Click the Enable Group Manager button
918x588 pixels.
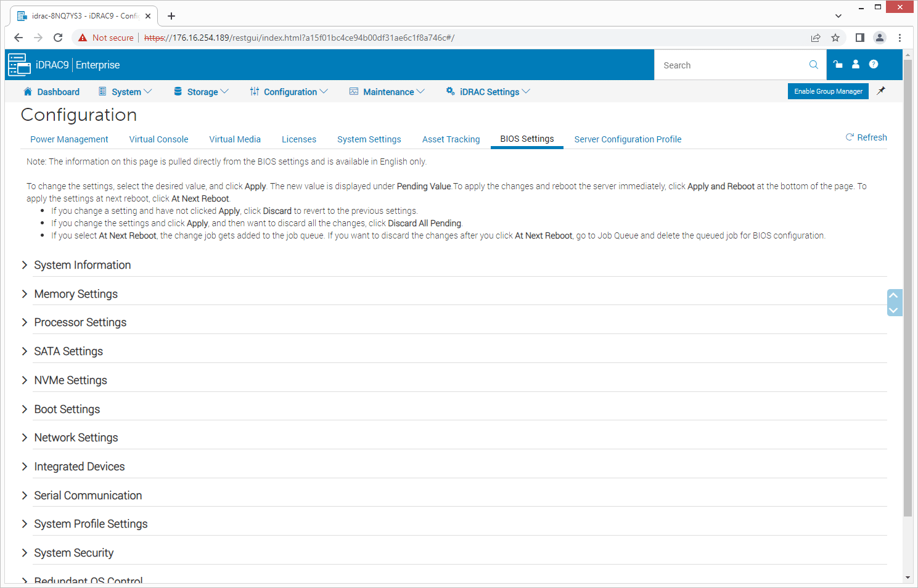[828, 91]
